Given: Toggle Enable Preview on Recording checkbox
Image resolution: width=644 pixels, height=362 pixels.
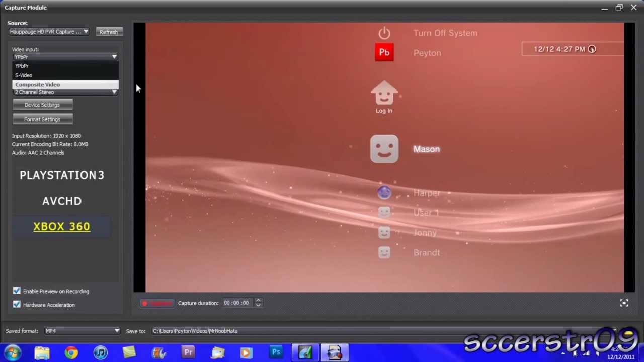Looking at the screenshot, I should [17, 291].
